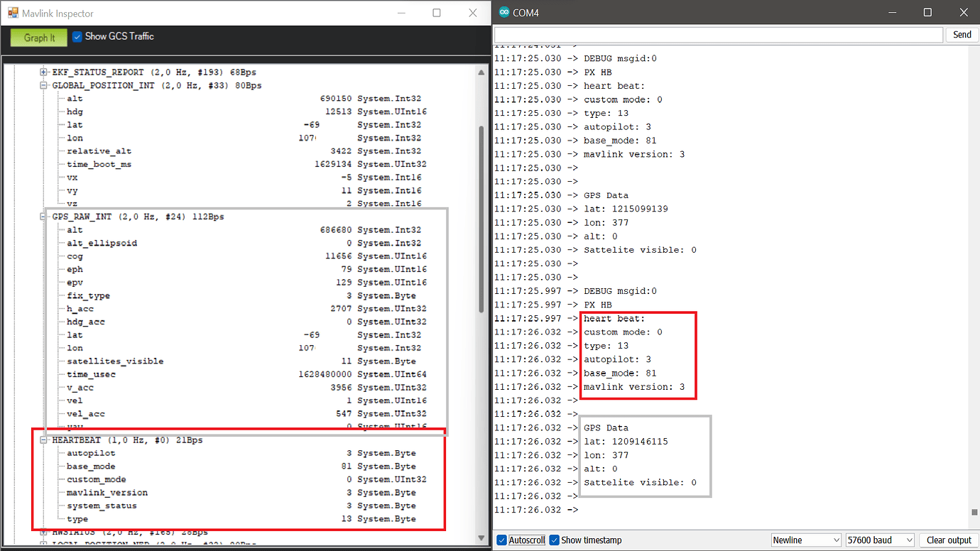Uncheck the Show GCS Traffic checkbox
Viewport: 980px width, 551px height.
[x=79, y=36]
